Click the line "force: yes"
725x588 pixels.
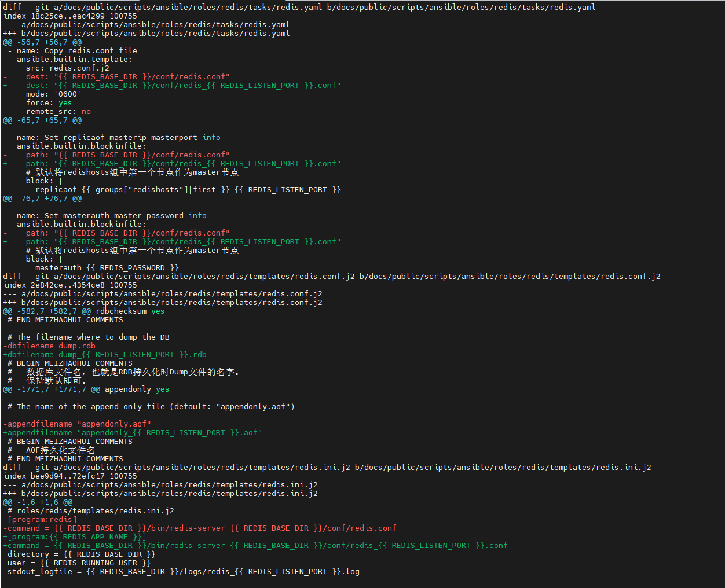point(49,102)
